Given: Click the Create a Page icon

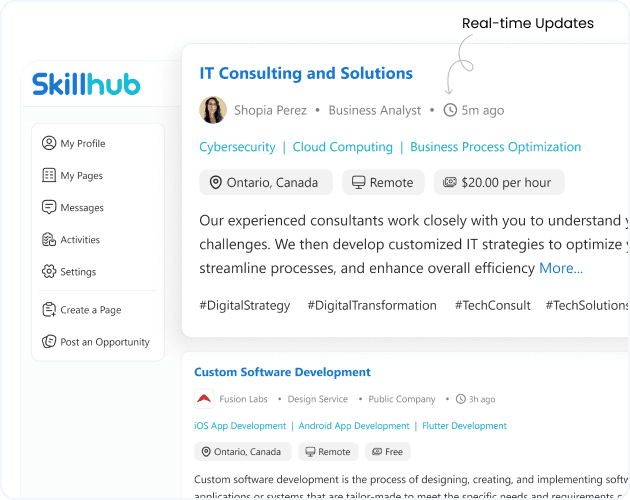Looking at the screenshot, I should pyautogui.click(x=49, y=310).
